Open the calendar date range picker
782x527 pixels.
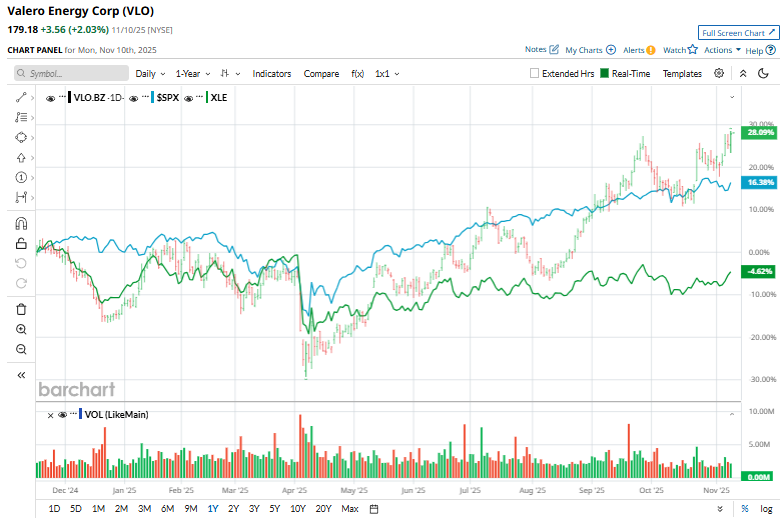click(373, 509)
